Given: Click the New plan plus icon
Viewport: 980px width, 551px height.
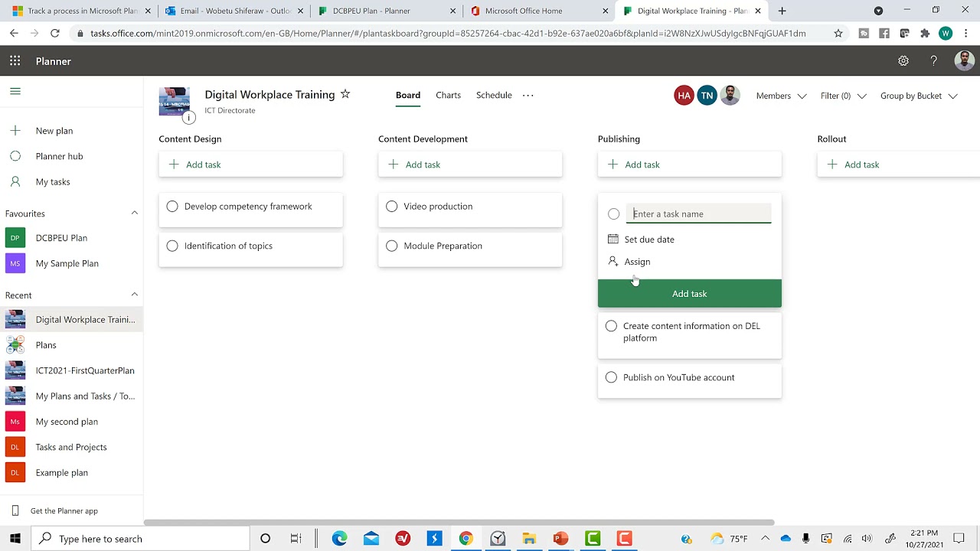Looking at the screenshot, I should [x=15, y=131].
